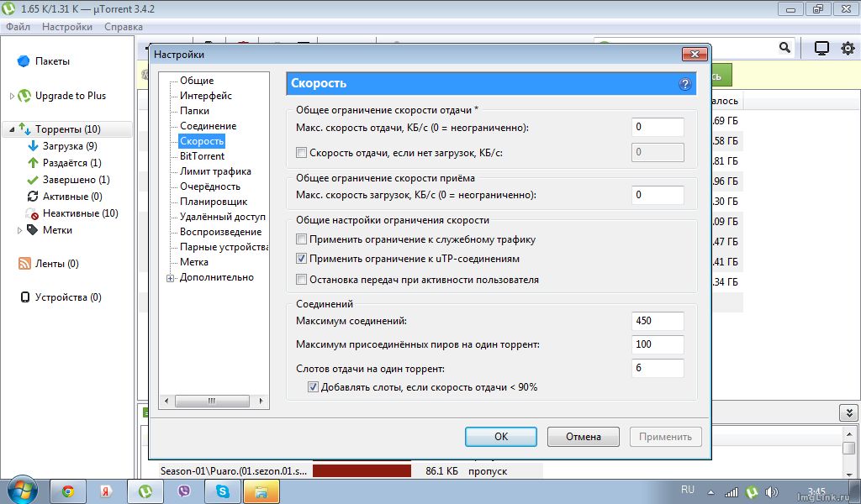Click the double-chevron panel toggle in main window
Viewport: 861px width, 504px height.
click(x=849, y=413)
